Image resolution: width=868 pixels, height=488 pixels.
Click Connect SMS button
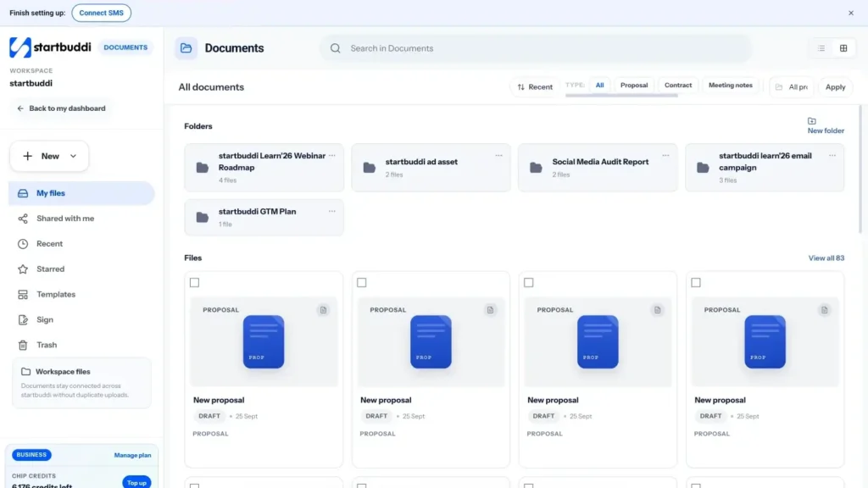(x=102, y=13)
